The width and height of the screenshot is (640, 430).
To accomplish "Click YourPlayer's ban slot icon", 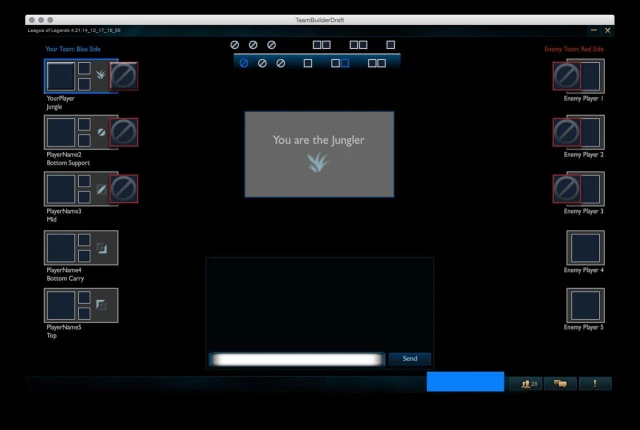I will tap(124, 76).
